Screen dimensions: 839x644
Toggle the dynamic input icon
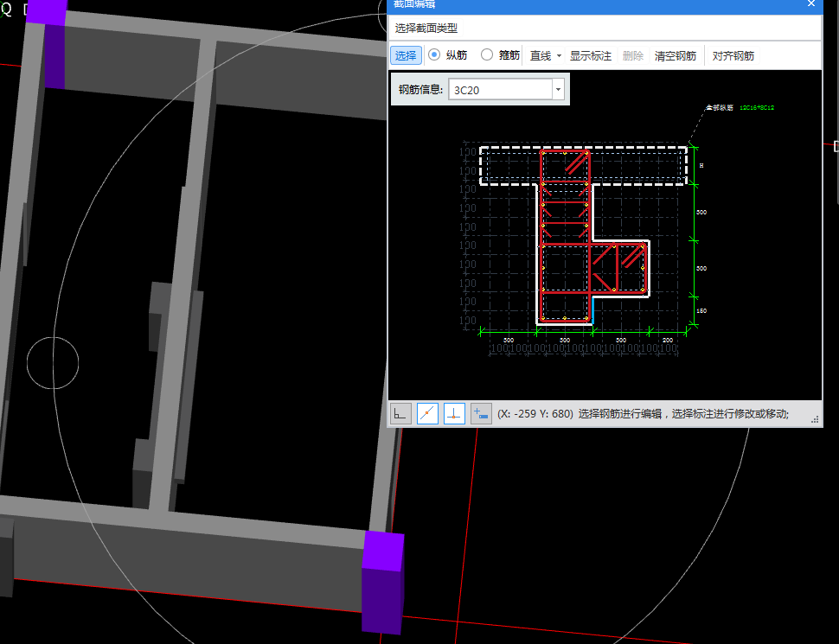(x=481, y=413)
